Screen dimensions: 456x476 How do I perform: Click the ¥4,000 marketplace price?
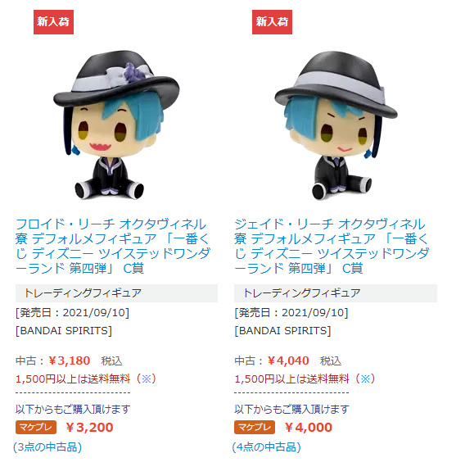click(x=309, y=428)
